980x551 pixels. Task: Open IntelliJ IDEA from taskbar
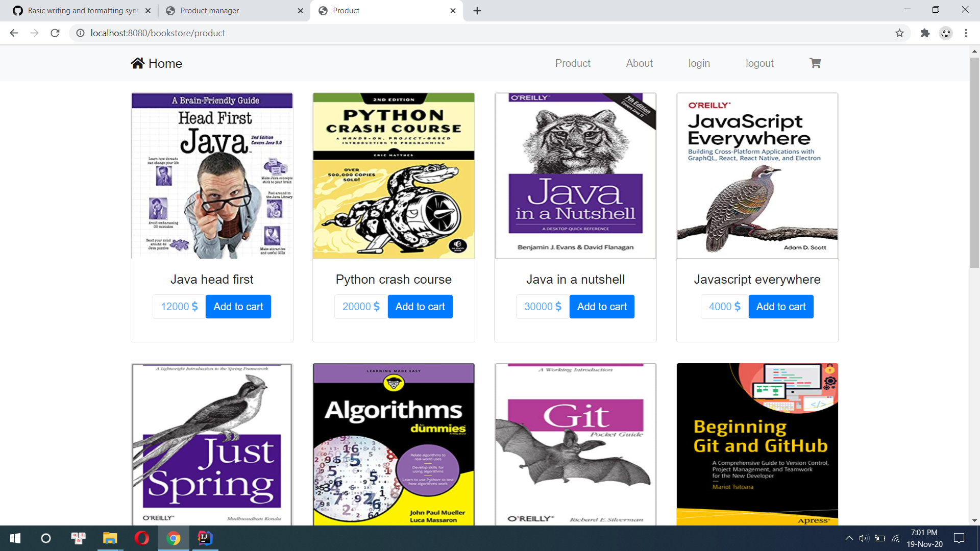click(x=205, y=538)
